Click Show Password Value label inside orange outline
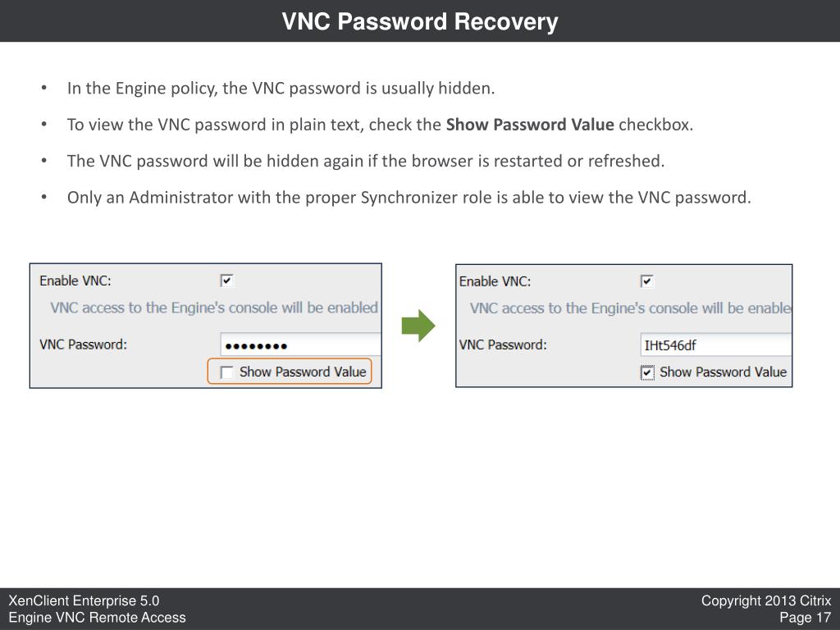The image size is (840, 630). tap(303, 372)
